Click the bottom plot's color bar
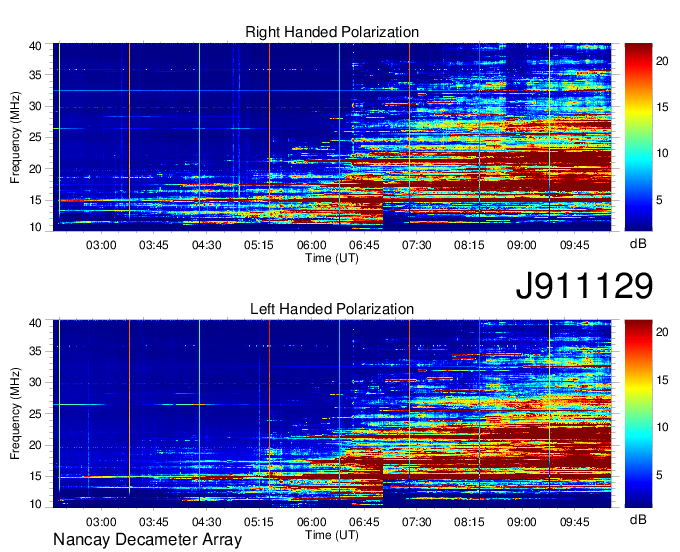Image resolution: width=680 pixels, height=552 pixels. coord(638,414)
